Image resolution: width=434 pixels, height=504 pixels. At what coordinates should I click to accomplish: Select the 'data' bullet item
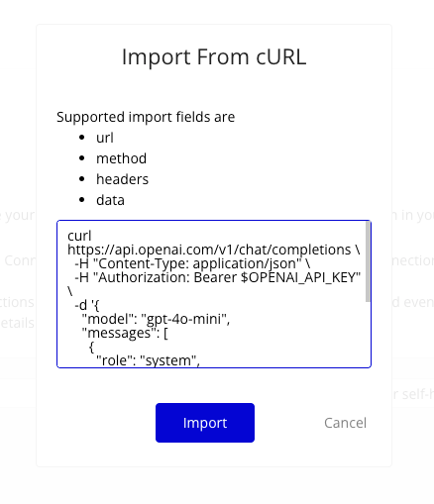[110, 200]
